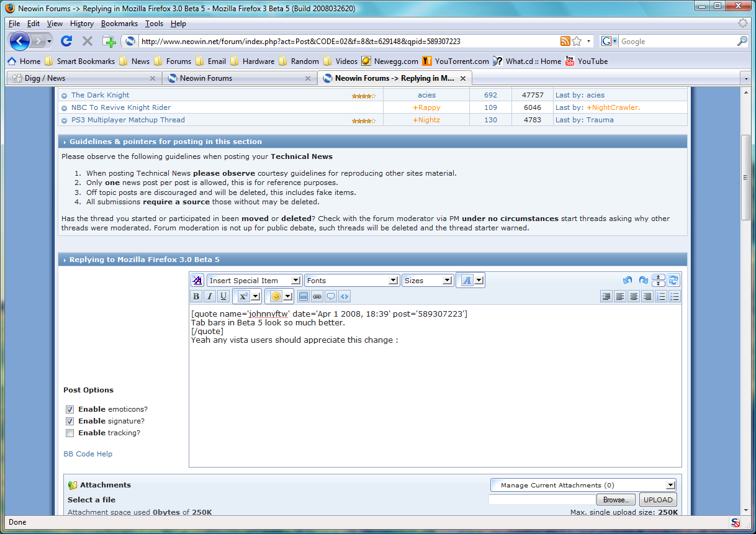This screenshot has height=534, width=756.
Task: Open Manage Current Attachments dropdown
Action: click(x=583, y=485)
